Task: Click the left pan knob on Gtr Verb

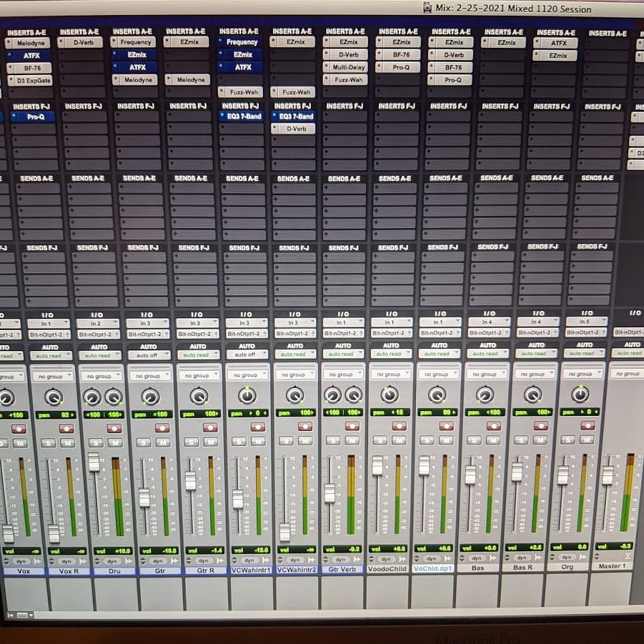Action: 333,395
